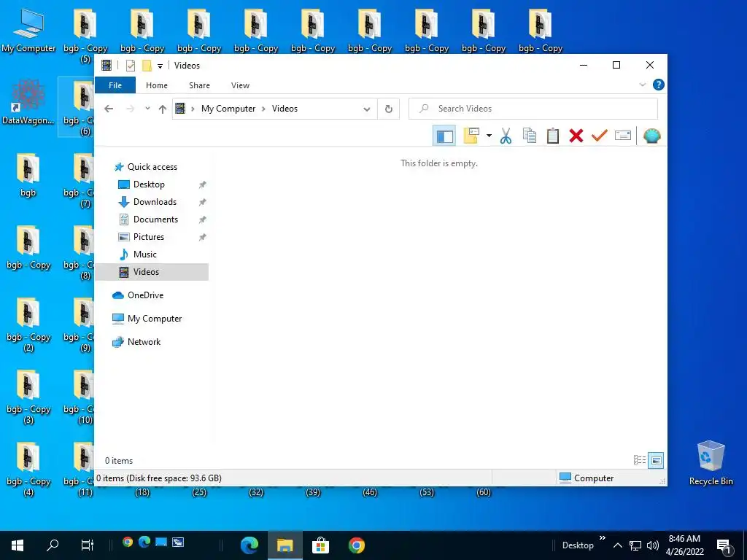Switch to details view layout
The height and width of the screenshot is (560, 747).
639,460
